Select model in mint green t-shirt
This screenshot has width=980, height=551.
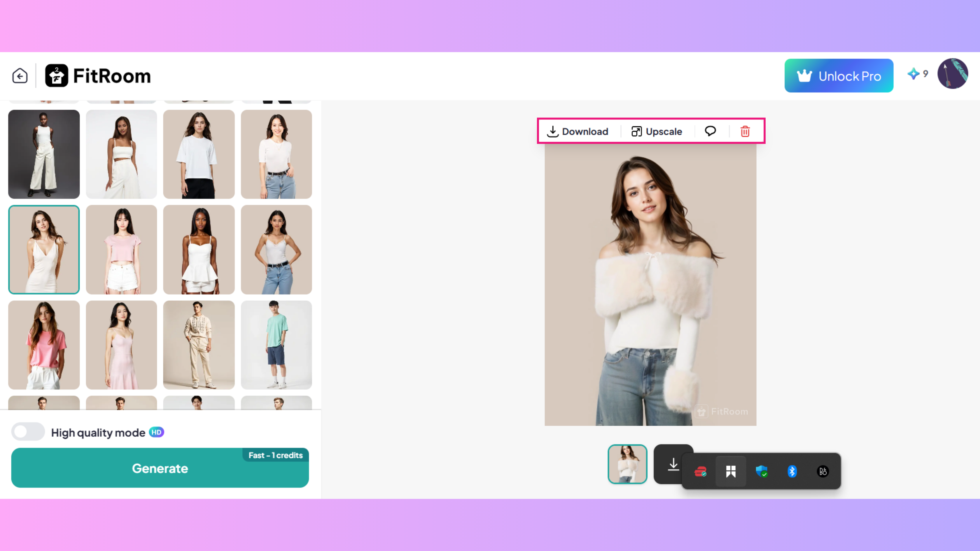tap(276, 345)
